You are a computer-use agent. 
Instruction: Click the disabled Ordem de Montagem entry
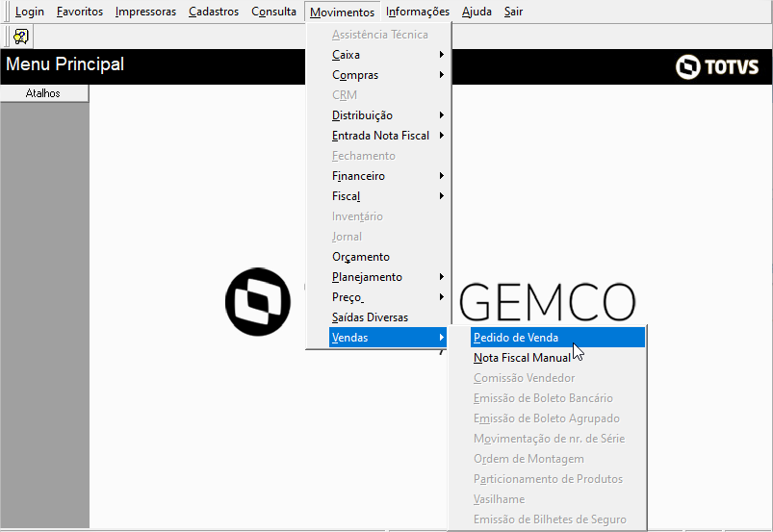[x=557, y=459]
